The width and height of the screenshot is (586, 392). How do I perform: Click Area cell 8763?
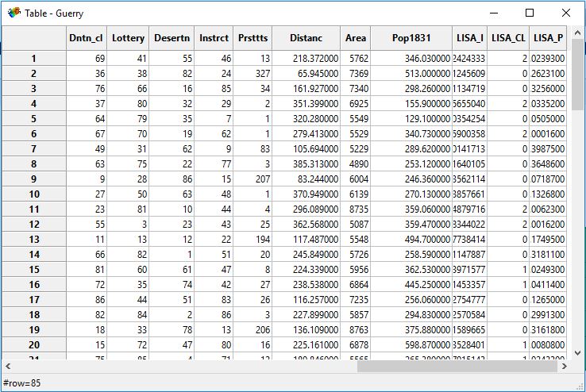356,330
